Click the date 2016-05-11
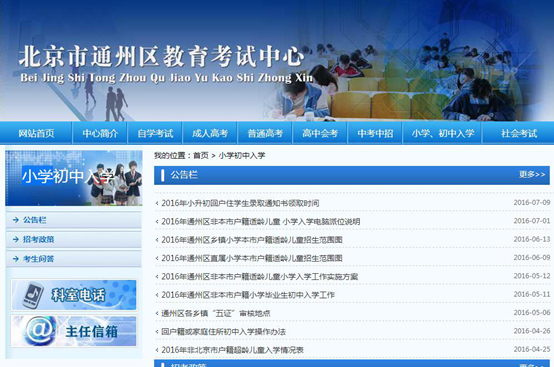This screenshot has height=367, width=554. coord(532,294)
